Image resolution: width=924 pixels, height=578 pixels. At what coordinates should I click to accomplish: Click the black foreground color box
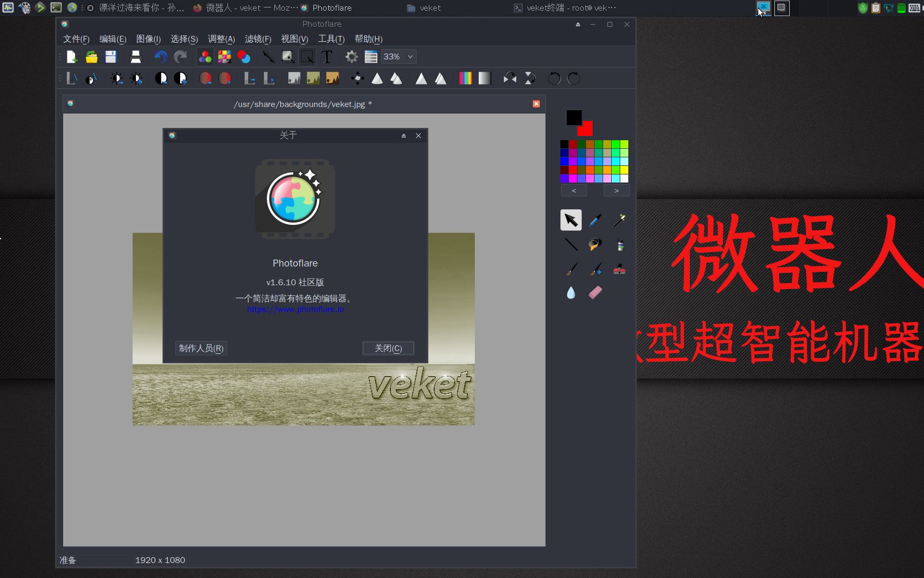[574, 117]
